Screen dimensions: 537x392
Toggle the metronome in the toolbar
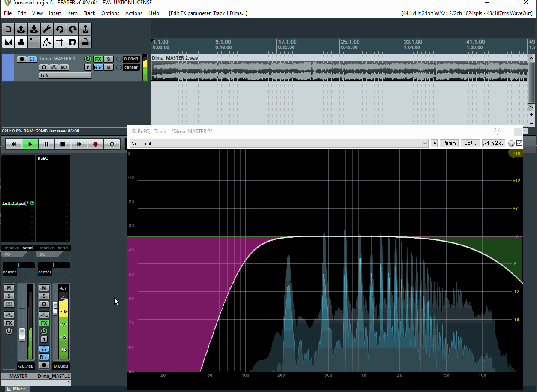(86, 29)
